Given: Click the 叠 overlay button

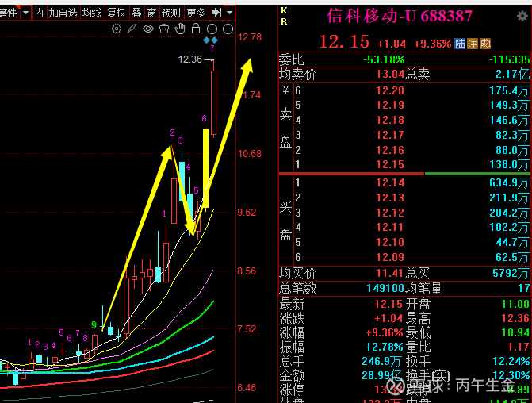Looking at the screenshot, I should click(x=136, y=13).
